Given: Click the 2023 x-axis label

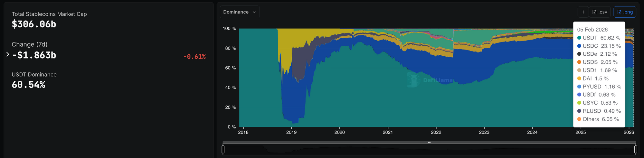Looking at the screenshot, I should coord(484,132).
